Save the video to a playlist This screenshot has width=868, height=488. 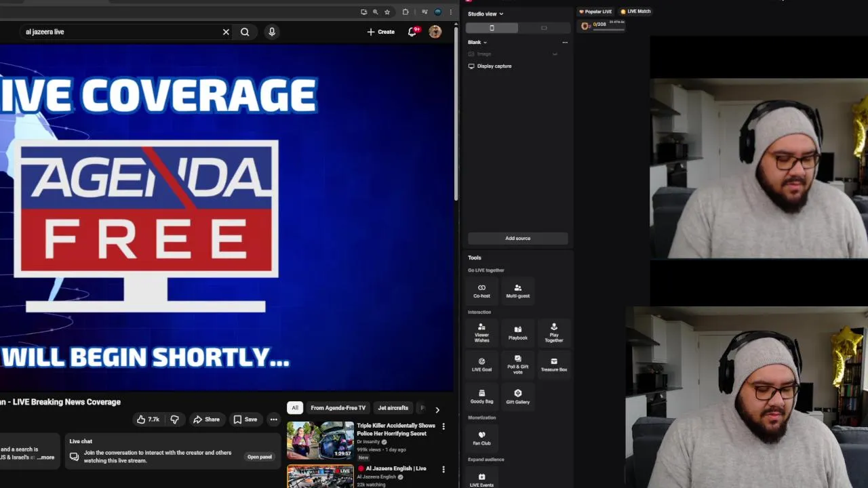pos(245,420)
